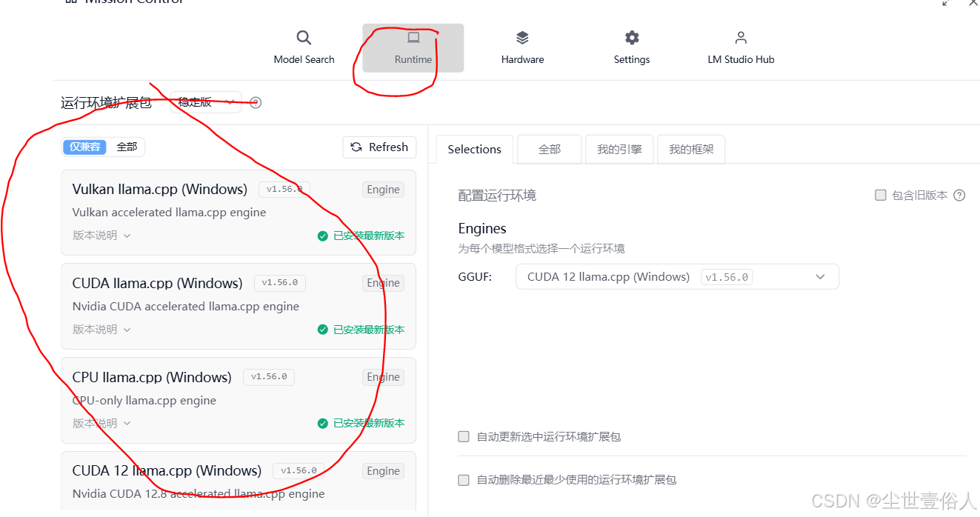Screen dimensions: 980x517
Task: Open the GGUF engine dropdown
Action: 677,277
